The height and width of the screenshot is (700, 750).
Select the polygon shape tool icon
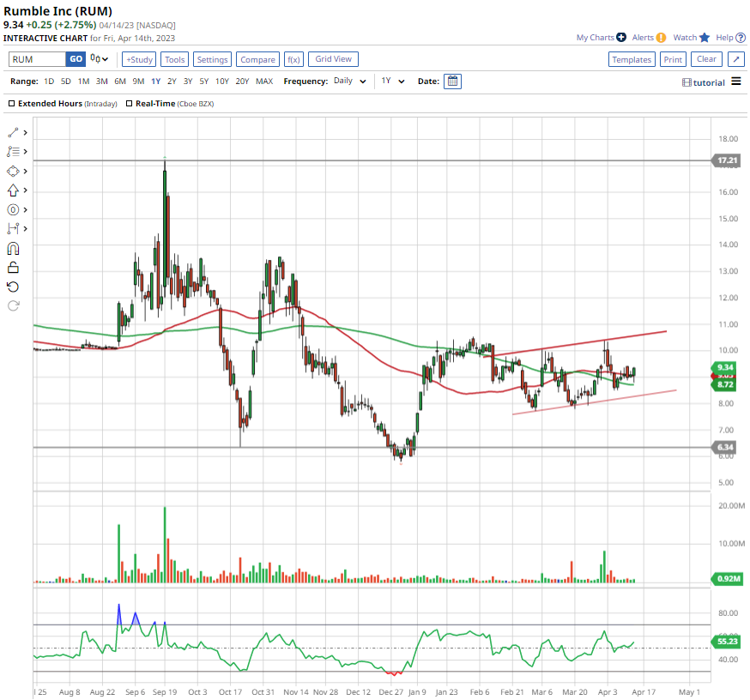coord(13,172)
